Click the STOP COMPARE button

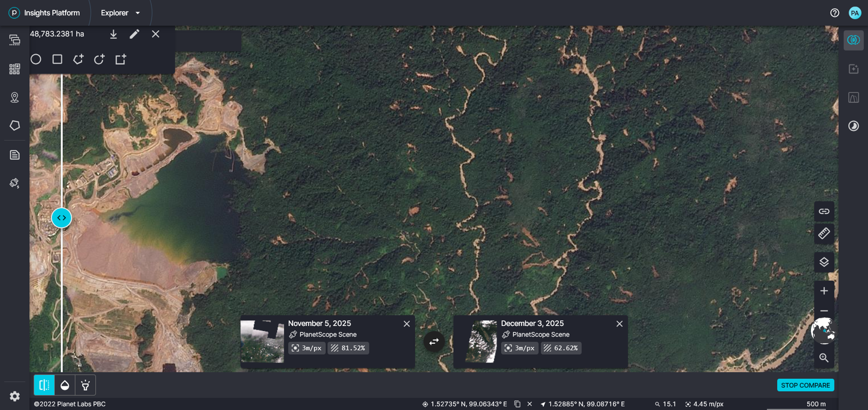tap(805, 385)
